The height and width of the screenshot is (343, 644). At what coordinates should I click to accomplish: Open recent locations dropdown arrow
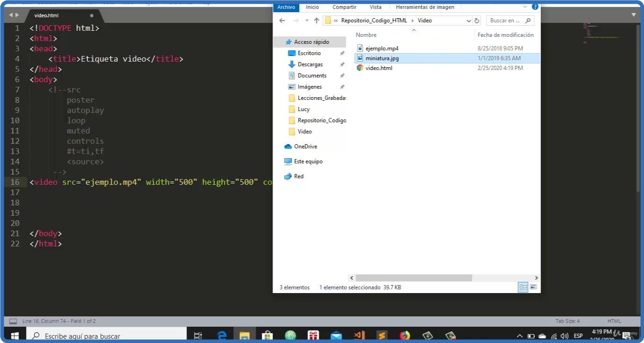(307, 21)
